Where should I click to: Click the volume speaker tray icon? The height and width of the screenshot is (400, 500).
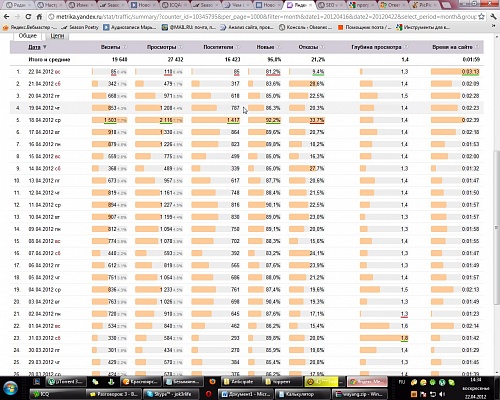click(442, 394)
